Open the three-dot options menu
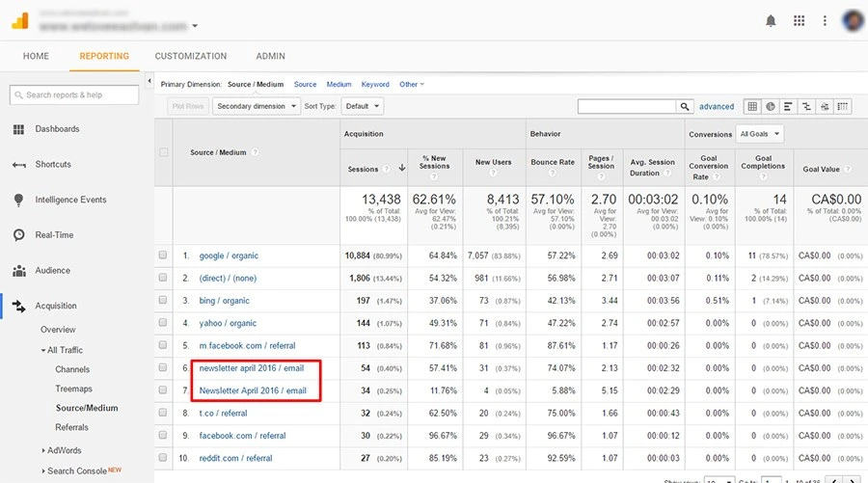This screenshot has width=868, height=483. click(825, 21)
